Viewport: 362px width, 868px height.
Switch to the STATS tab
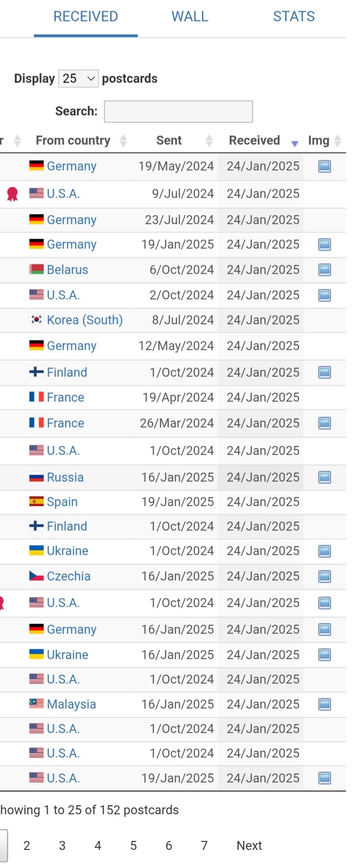tap(294, 16)
